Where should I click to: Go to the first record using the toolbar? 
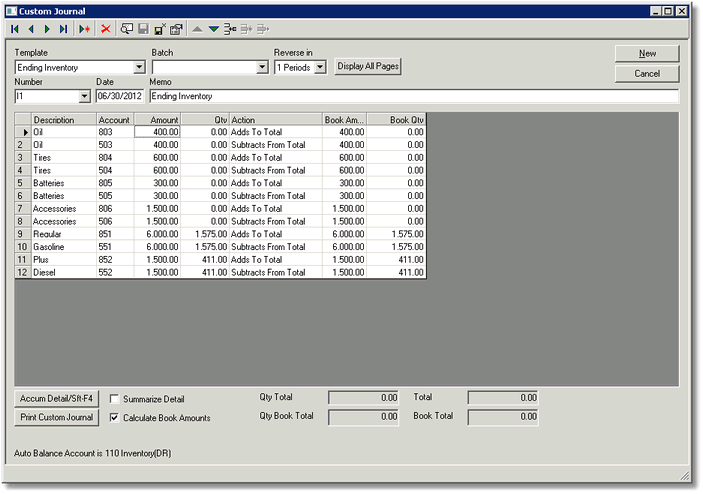click(x=15, y=29)
